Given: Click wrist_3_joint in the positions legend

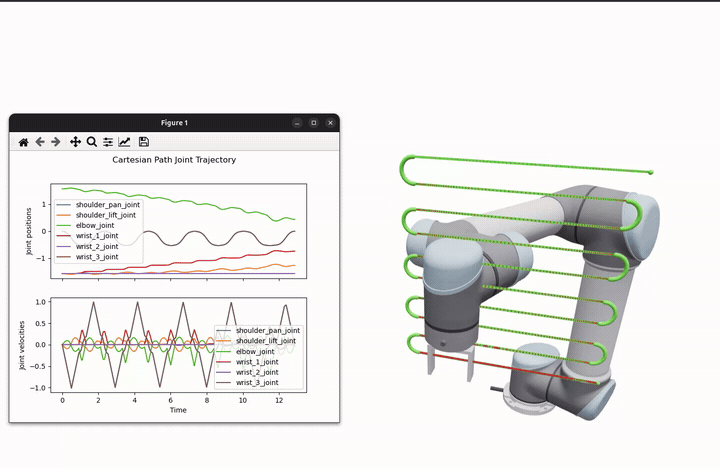Looking at the screenshot, I should tap(97, 257).
